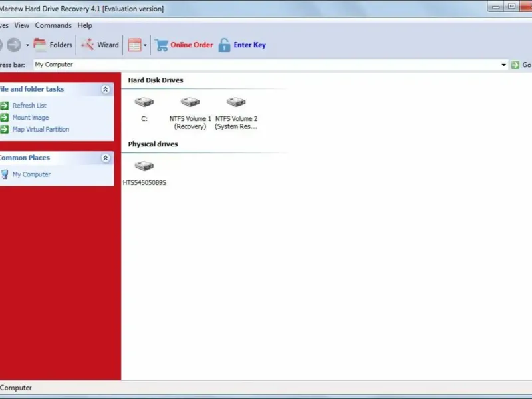Click the green Go arrow icon
The height and width of the screenshot is (399, 532).
point(515,65)
